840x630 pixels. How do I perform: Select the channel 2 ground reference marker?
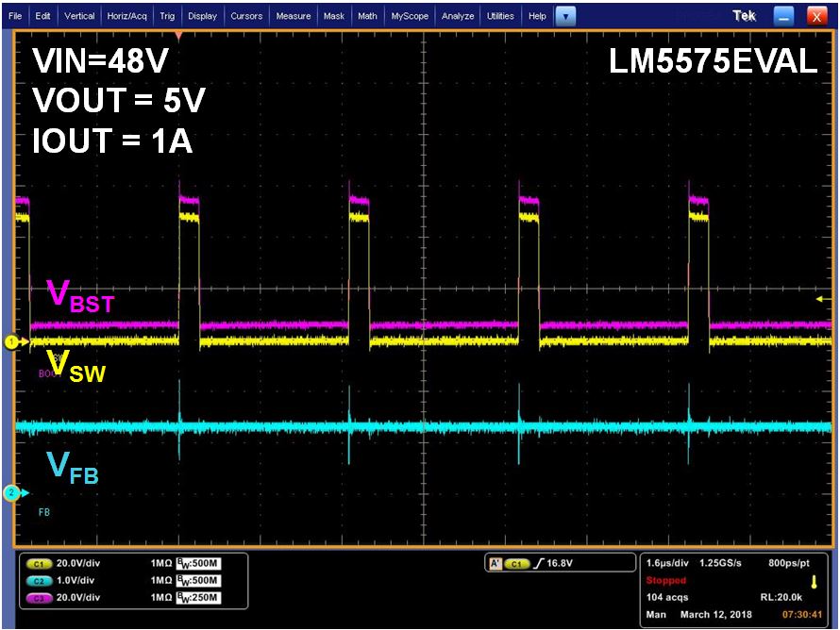coord(11,493)
